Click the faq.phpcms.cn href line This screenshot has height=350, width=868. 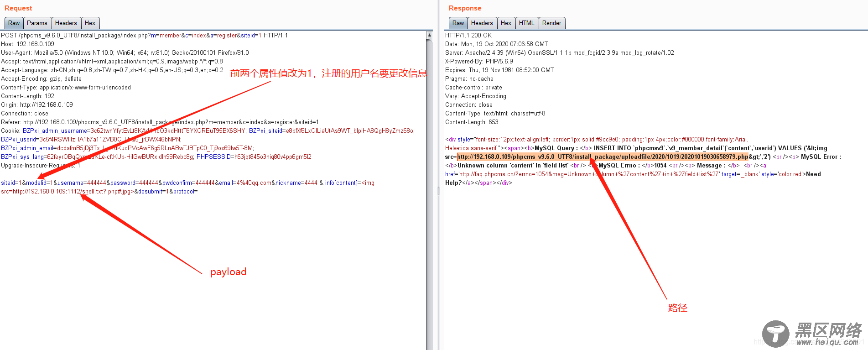(x=633, y=174)
